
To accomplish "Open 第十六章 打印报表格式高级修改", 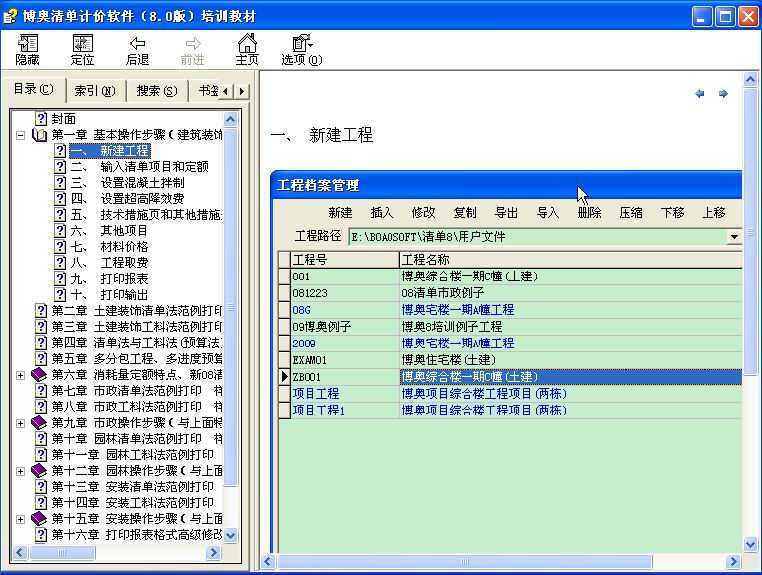I will (136, 535).
